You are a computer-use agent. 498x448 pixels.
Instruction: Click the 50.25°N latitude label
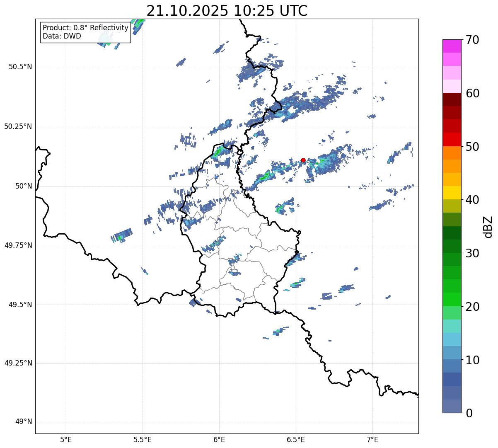pyautogui.click(x=18, y=126)
